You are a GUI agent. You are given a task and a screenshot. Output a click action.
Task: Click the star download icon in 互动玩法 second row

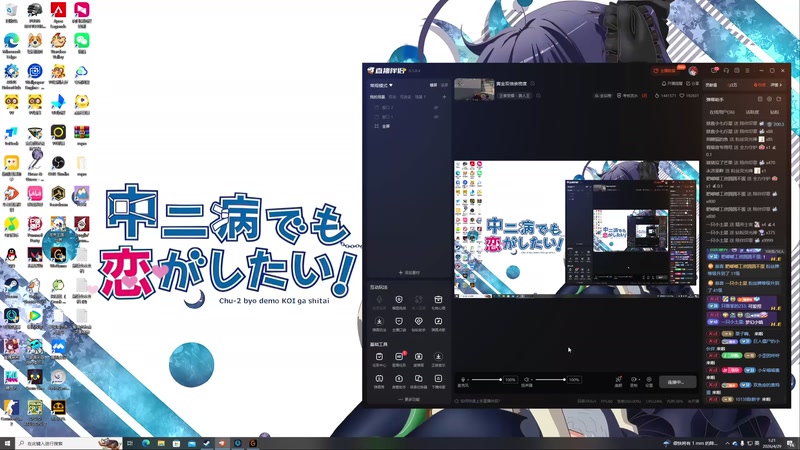click(379, 321)
